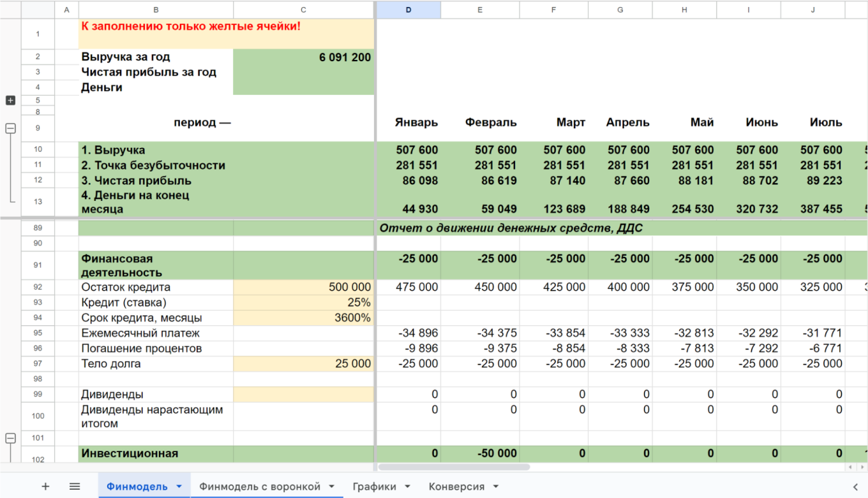
Task: Open dropdown arrow on Финмодель tab
Action: coord(179,487)
